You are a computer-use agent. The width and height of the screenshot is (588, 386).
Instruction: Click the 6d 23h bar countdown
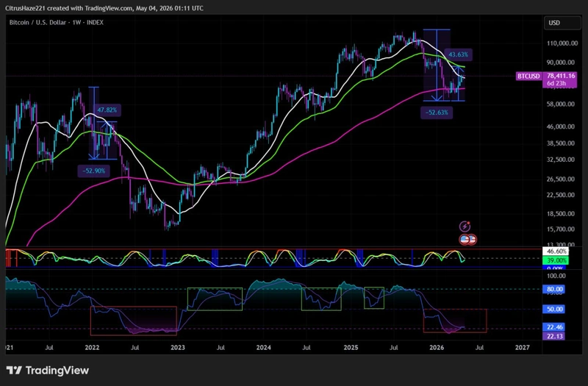pos(556,83)
